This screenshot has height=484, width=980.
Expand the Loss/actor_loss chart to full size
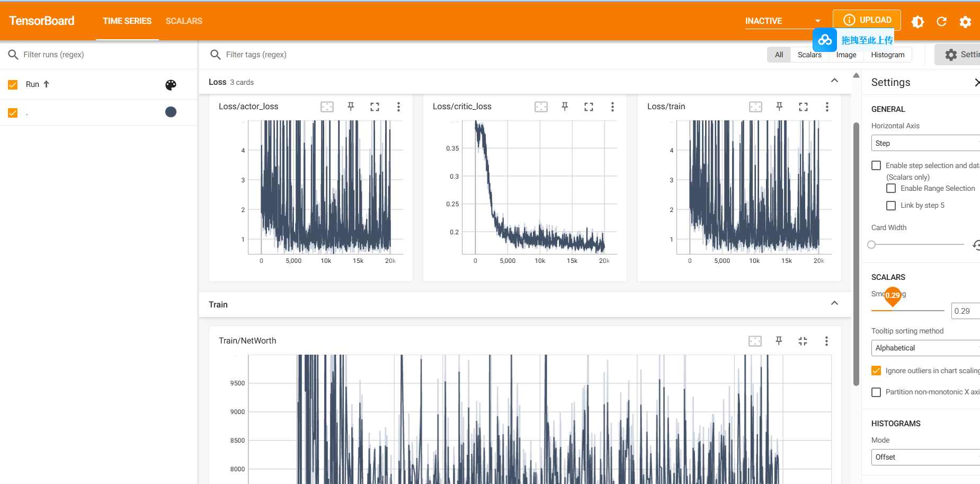375,107
